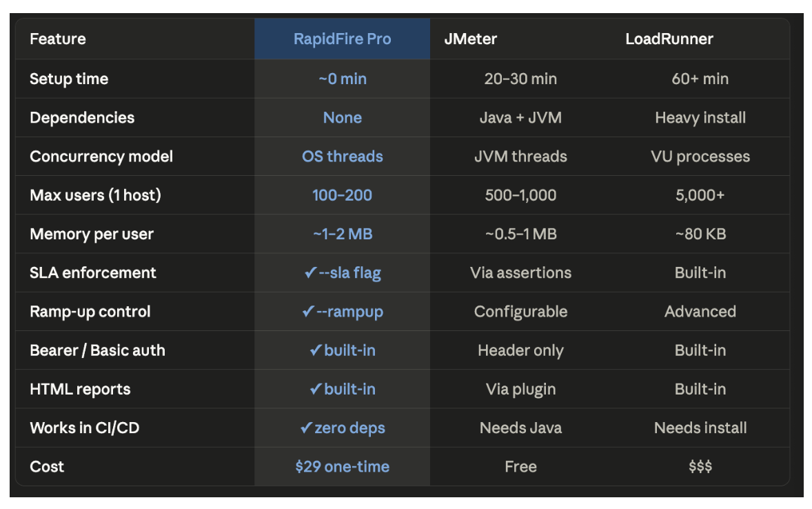Click the Via plugin cell
Viewport: 812px width, 509px height.
520,389
